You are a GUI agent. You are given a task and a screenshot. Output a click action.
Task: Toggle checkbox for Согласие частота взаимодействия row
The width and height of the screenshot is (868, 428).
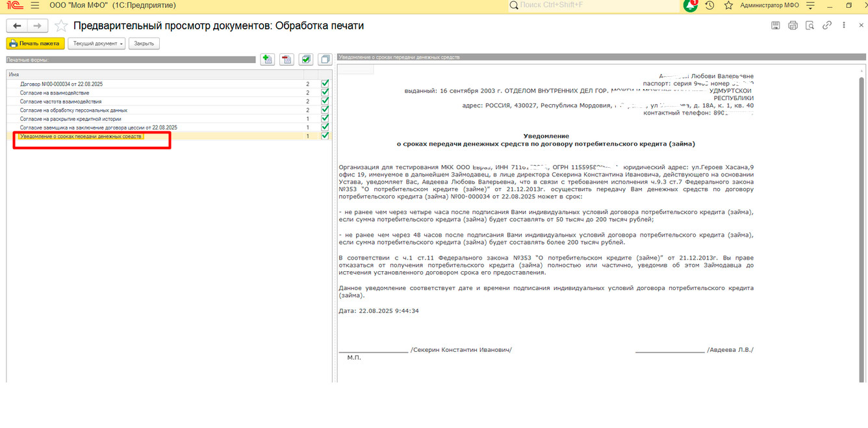pos(325,101)
